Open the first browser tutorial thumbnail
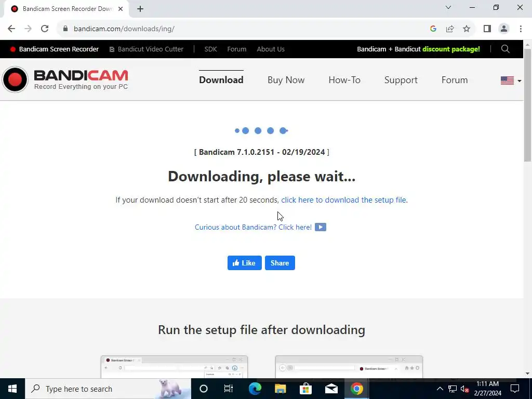Screen dimensions: 532x399 click(174, 367)
